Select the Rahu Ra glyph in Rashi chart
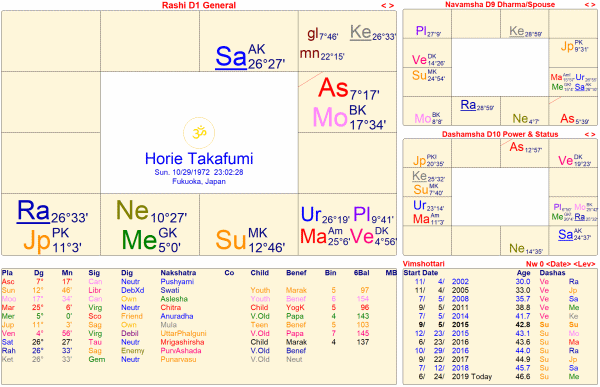 33,211
